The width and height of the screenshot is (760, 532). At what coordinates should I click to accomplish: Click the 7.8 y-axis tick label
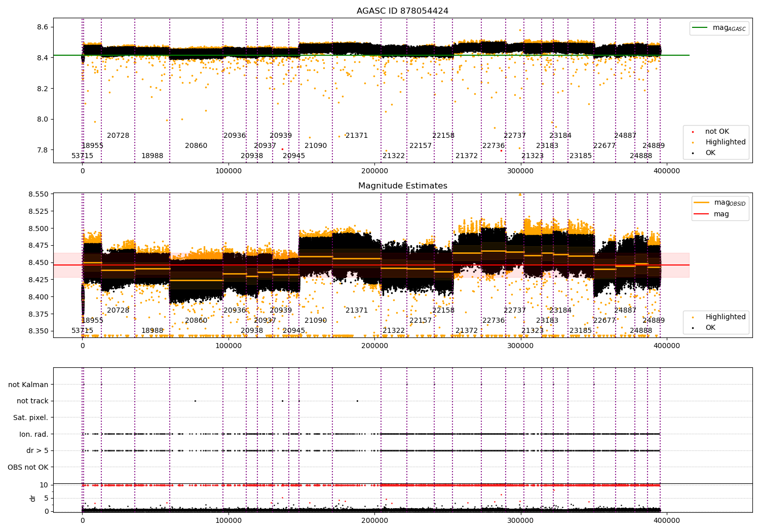tap(43, 150)
